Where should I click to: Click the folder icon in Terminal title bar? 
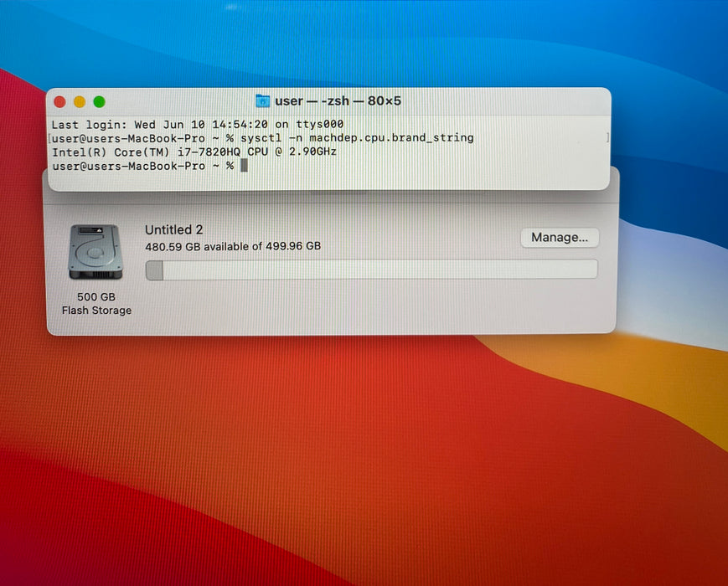tap(263, 100)
